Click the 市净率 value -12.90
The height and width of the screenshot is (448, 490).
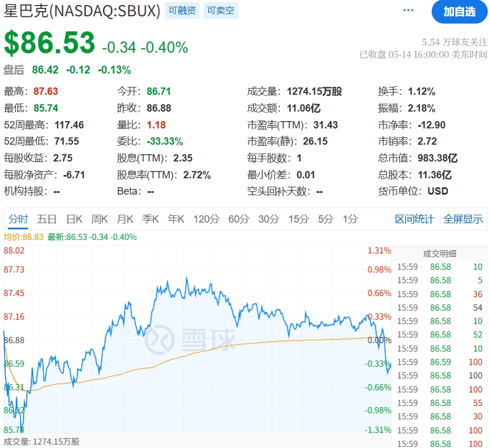[x=431, y=124]
